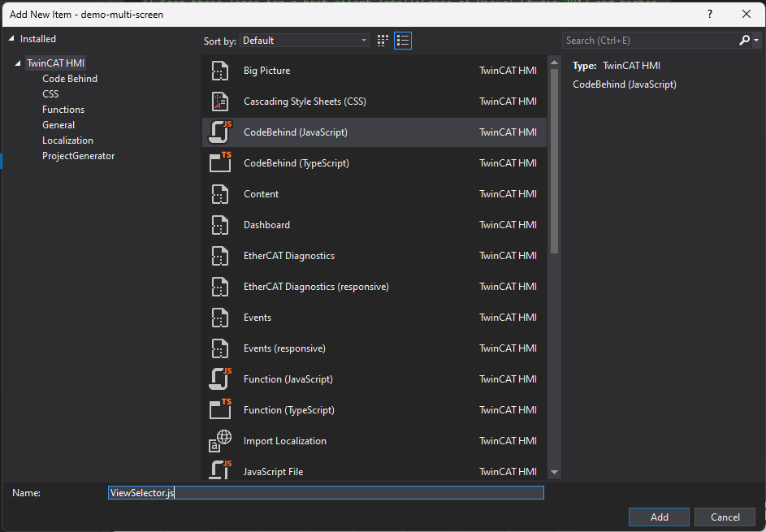The image size is (766, 532).
Task: Select ProjectGenerator category in tree
Action: [x=79, y=156]
